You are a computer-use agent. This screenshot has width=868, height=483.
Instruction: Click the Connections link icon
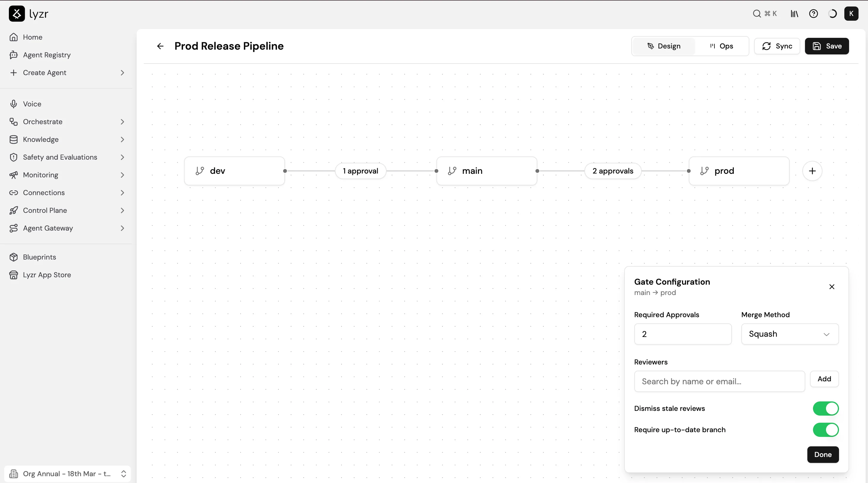pyautogui.click(x=14, y=192)
